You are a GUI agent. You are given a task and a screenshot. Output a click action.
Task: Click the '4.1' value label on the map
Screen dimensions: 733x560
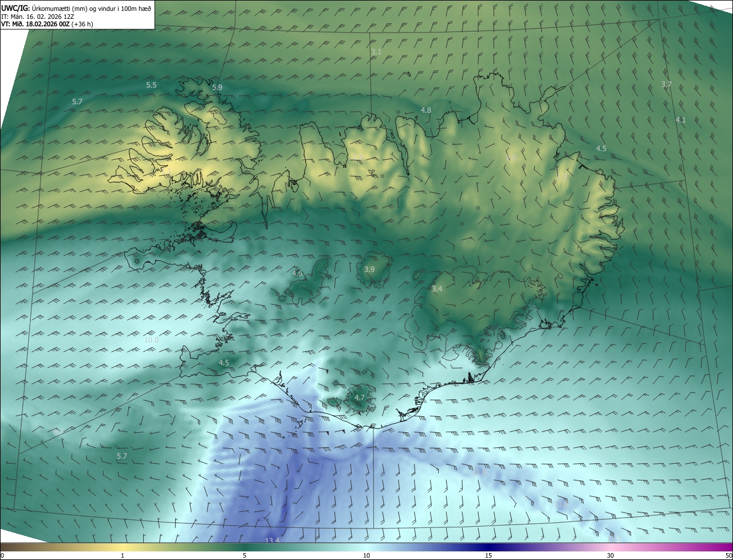click(x=680, y=120)
